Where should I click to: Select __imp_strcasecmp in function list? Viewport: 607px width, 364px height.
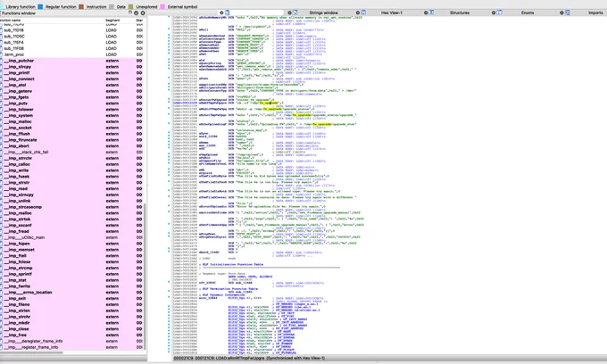point(71,207)
